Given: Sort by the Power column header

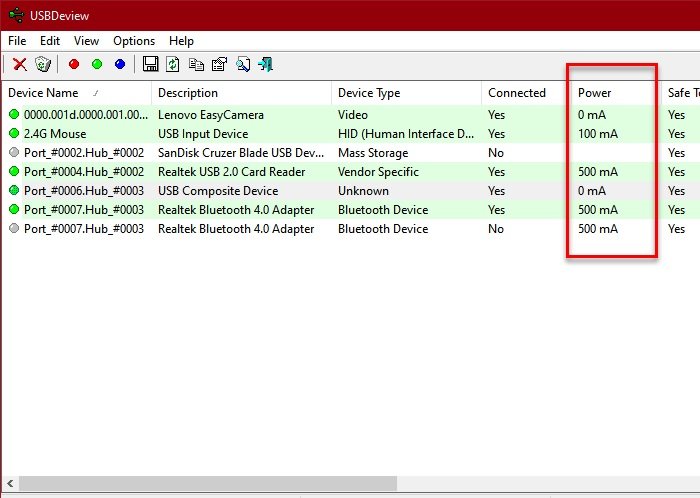Looking at the screenshot, I should click(595, 93).
